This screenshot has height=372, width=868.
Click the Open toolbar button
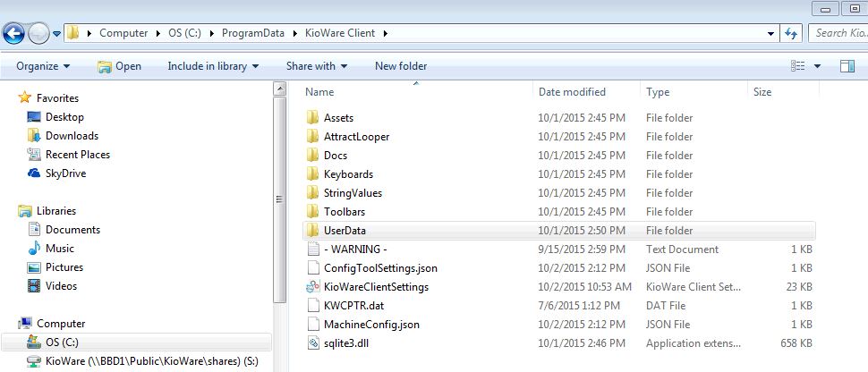pos(119,66)
